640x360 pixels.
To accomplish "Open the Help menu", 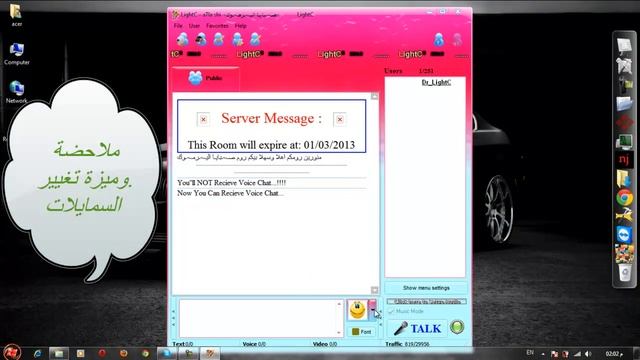I will click(240, 26).
